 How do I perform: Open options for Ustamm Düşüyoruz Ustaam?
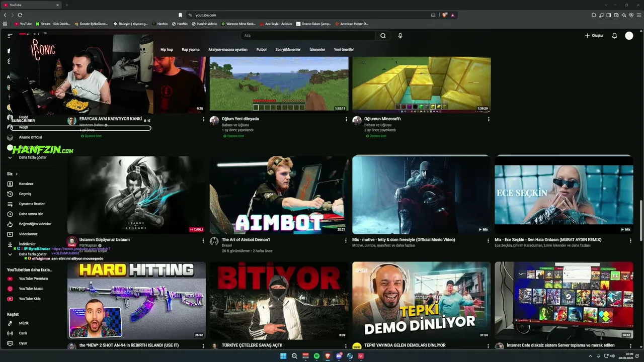(203, 240)
